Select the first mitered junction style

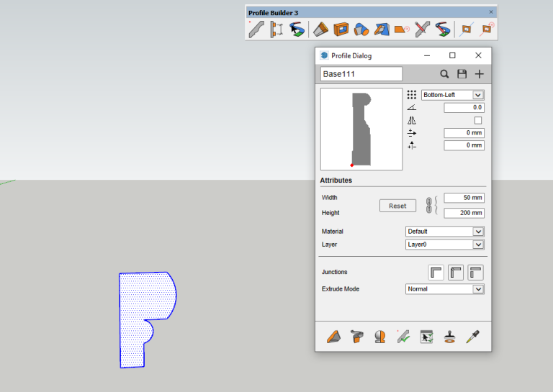(436, 273)
